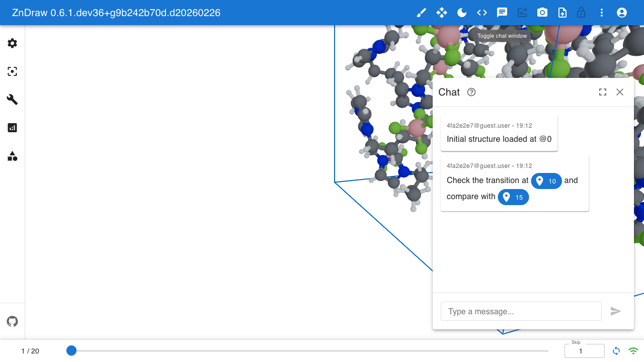Toggle the move/transform mode icon
Image resolution: width=644 pixels, height=362 pixels.
(442, 13)
